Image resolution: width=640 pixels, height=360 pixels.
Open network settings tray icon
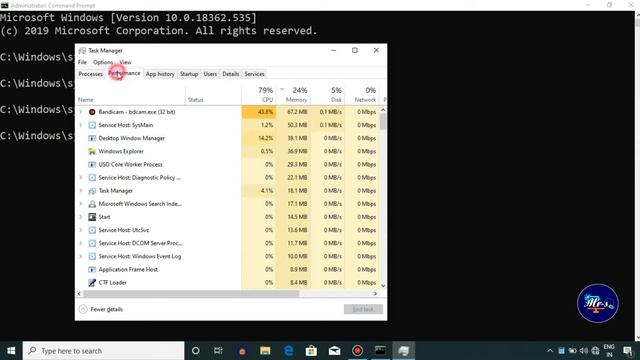coord(595,351)
